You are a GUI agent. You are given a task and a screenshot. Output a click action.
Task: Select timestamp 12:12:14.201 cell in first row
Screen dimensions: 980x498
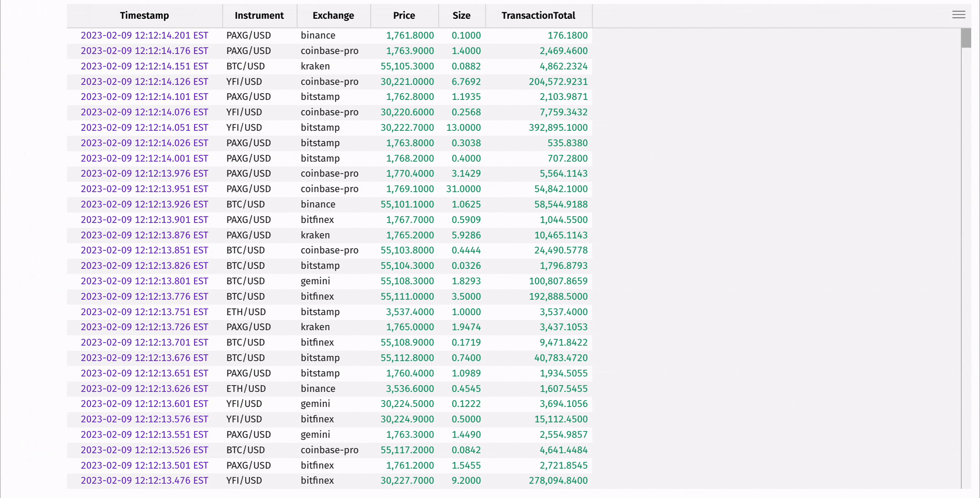(x=144, y=36)
